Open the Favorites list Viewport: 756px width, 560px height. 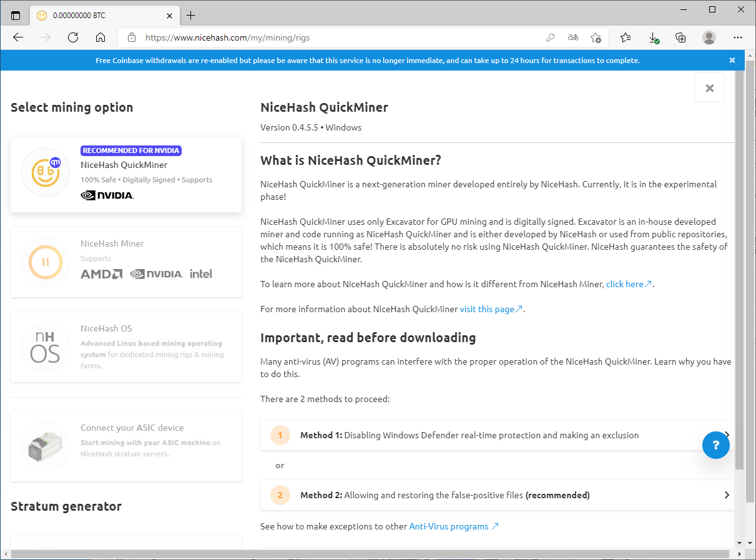pyautogui.click(x=626, y=37)
